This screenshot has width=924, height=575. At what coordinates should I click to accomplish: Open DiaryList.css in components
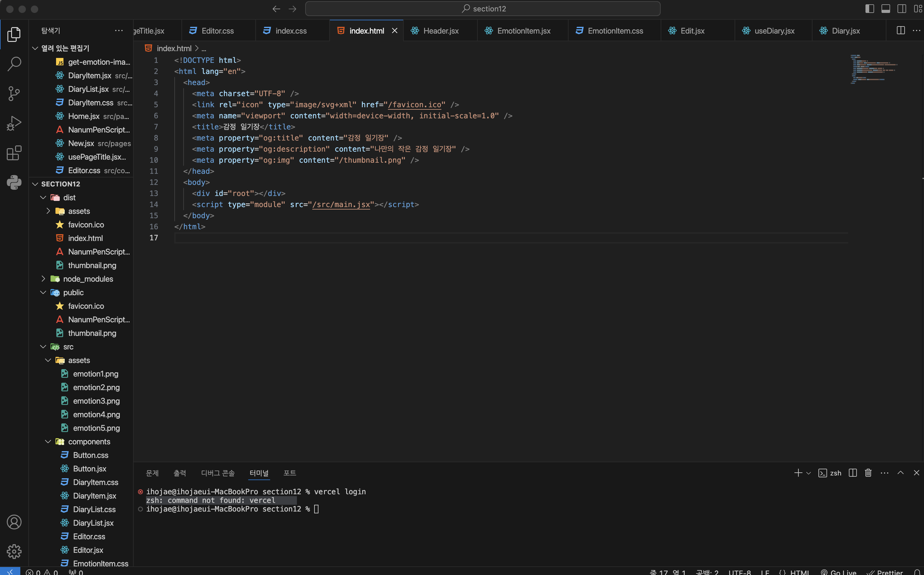click(81, 509)
